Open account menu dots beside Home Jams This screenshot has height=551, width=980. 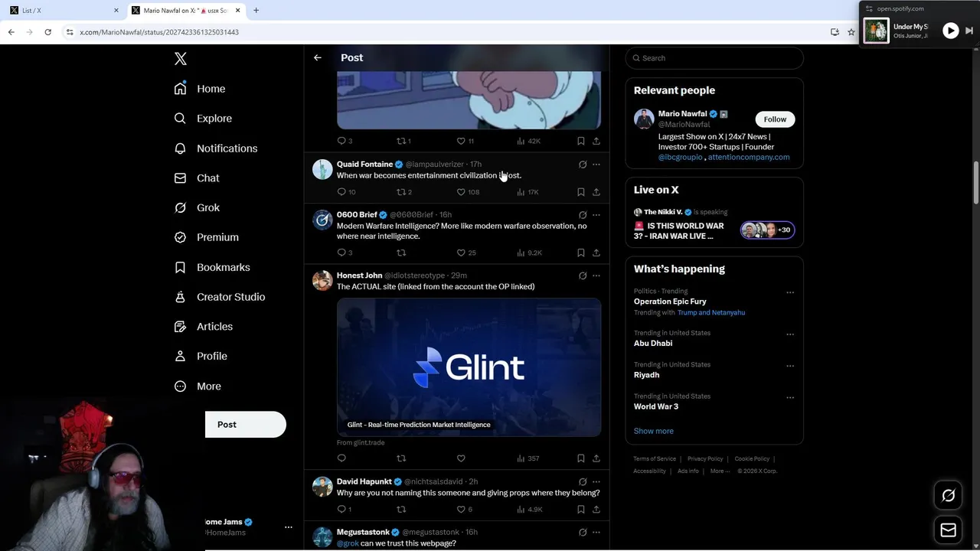pyautogui.click(x=289, y=527)
